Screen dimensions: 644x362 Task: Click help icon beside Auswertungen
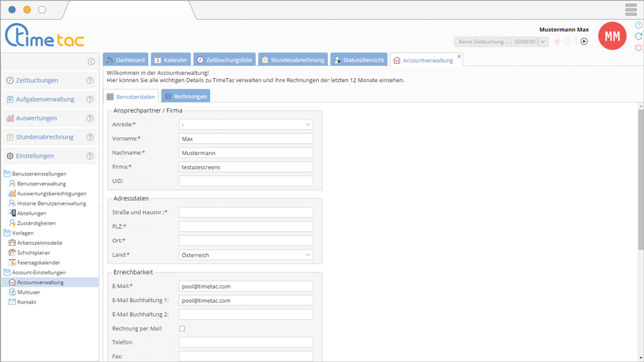click(90, 118)
